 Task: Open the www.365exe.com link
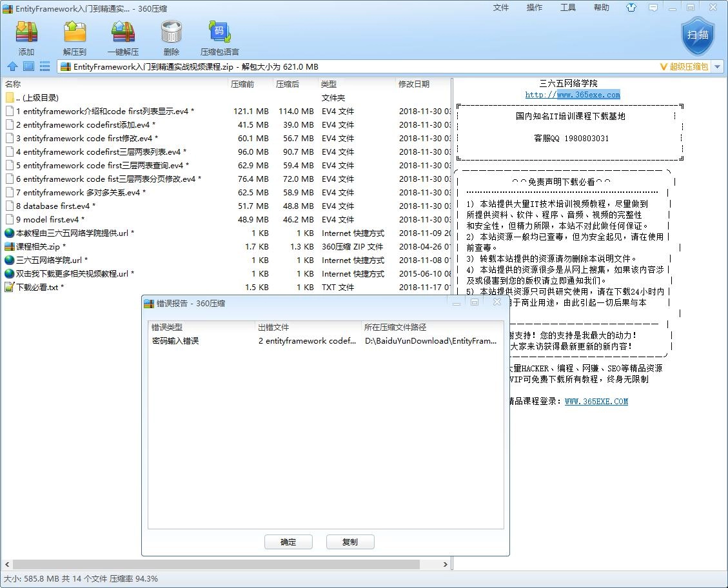click(x=591, y=94)
